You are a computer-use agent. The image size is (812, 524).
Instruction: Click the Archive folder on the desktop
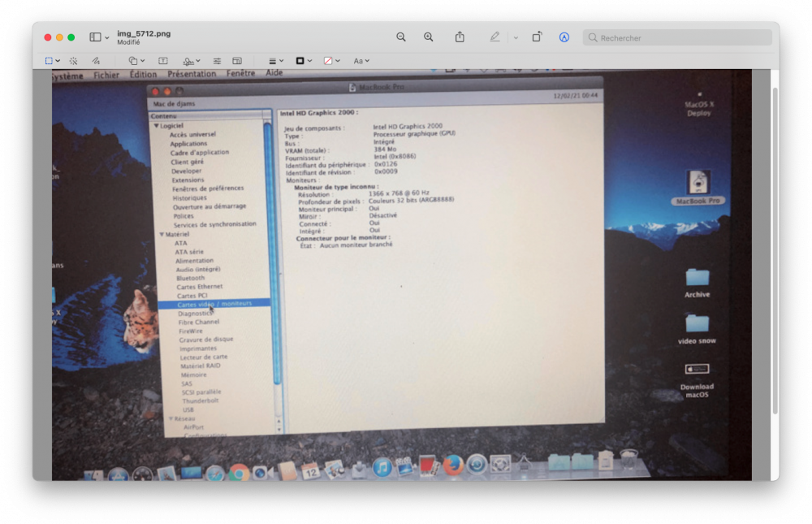697,277
